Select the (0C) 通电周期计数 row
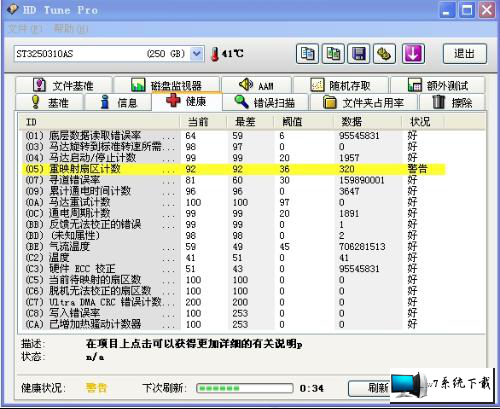500x409 pixels. tap(233, 213)
